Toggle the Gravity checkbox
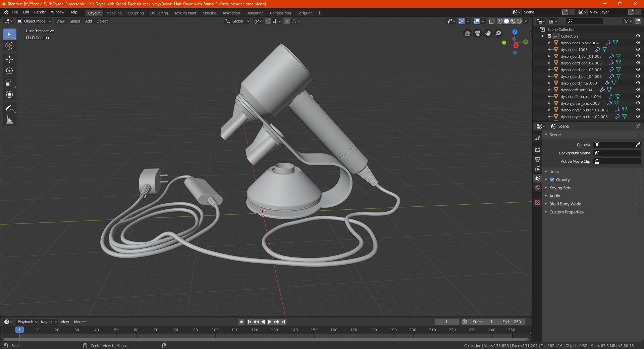Viewport: 644px width, 349px height. pyautogui.click(x=552, y=180)
